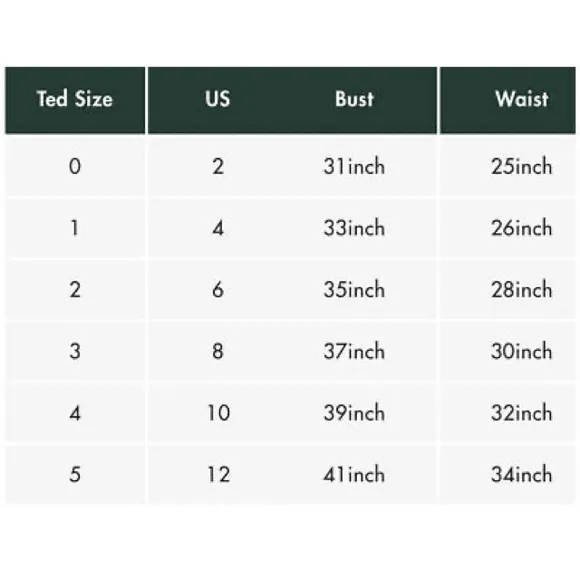The image size is (580, 580).
Task: Select the 39inch bust value
Action: (x=354, y=413)
